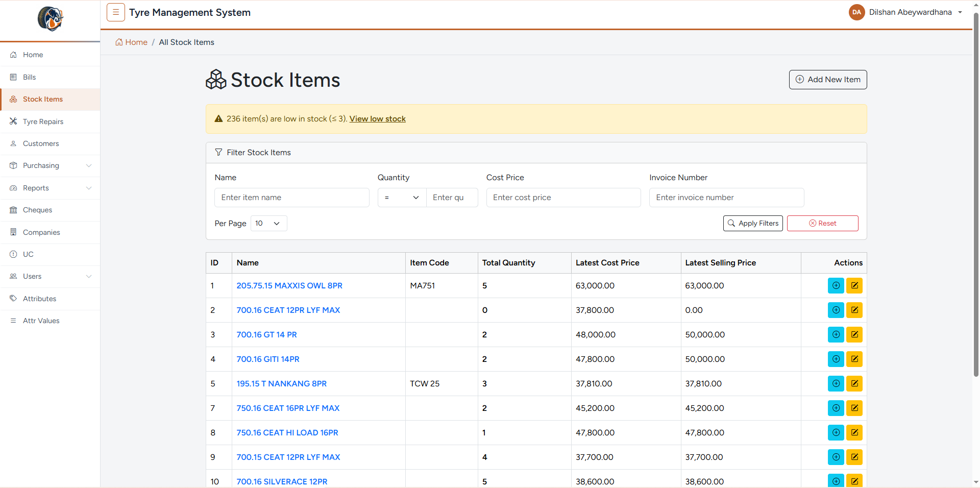Click the tyre logo in sidebar header

50,19
